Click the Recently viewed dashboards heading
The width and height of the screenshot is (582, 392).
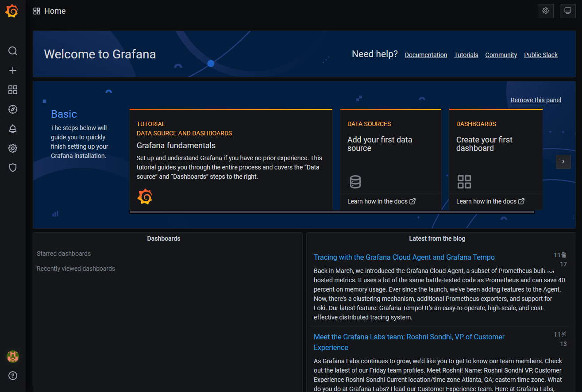point(76,269)
